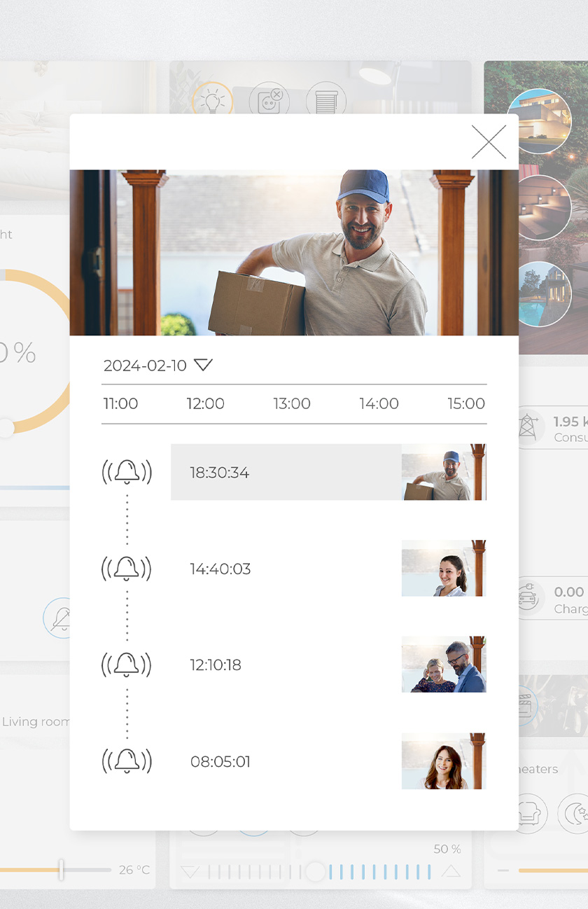Click the bell icon next to 18:30:34
Screen dimensions: 588x909
[x=127, y=472]
